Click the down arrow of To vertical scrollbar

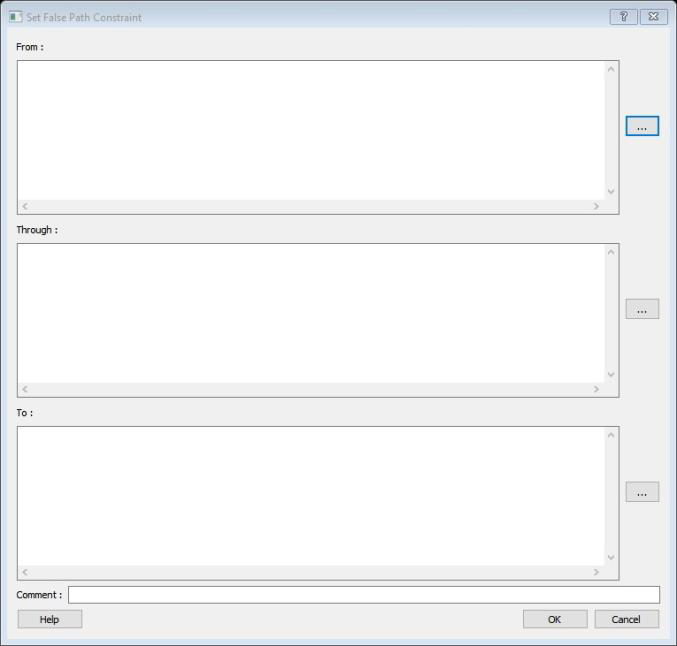611,557
